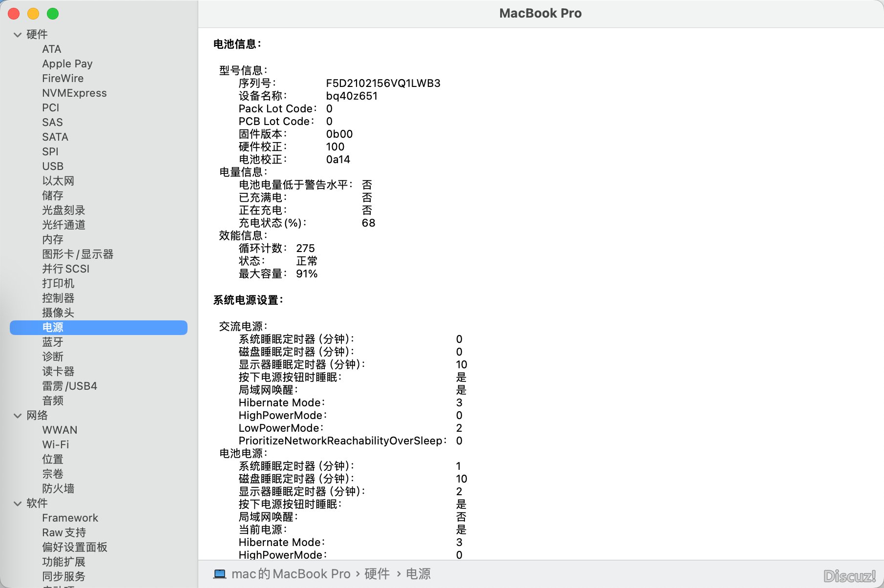This screenshot has width=884, height=588.
Task: Select SPI in the sidebar
Action: 50,152
